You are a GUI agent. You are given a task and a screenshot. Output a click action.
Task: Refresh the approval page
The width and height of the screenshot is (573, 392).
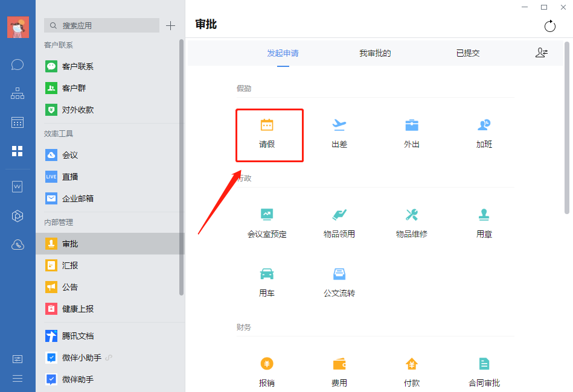[549, 26]
